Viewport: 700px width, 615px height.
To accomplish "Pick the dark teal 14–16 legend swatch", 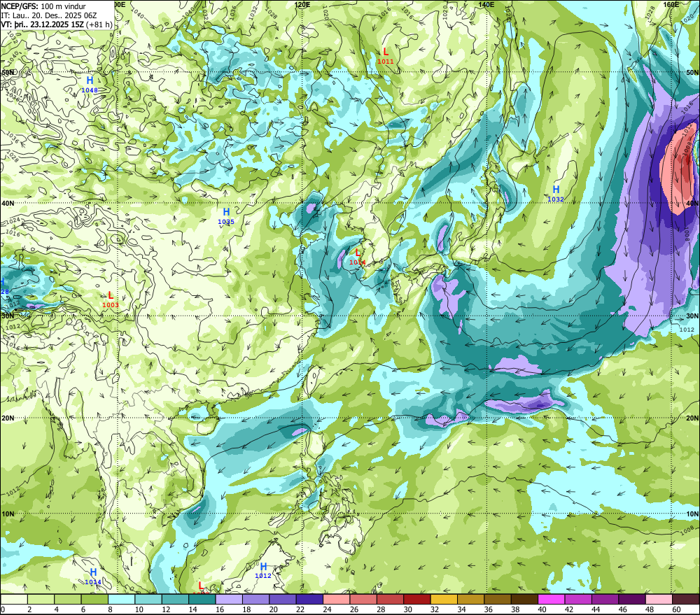I will (x=202, y=600).
